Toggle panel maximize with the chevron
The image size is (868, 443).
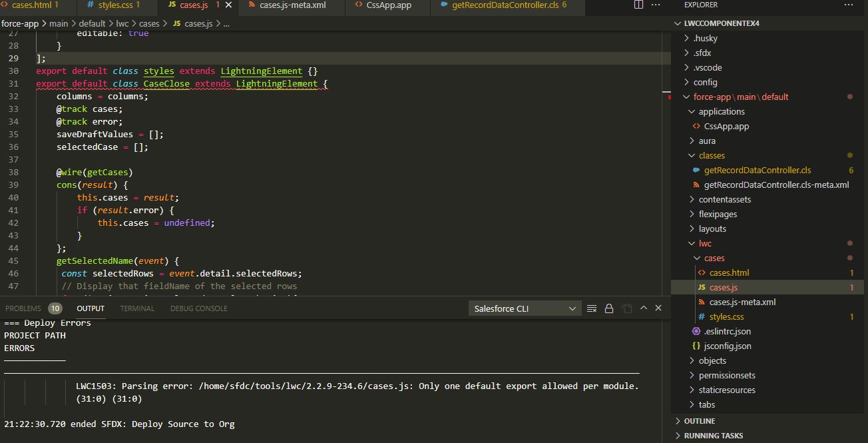point(643,308)
